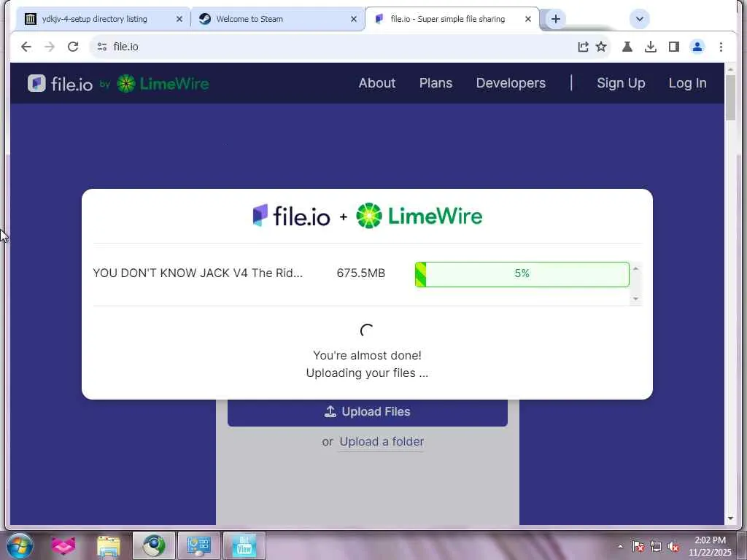Open Chrome Labs flask icon
This screenshot has height=560, width=747.
click(627, 47)
